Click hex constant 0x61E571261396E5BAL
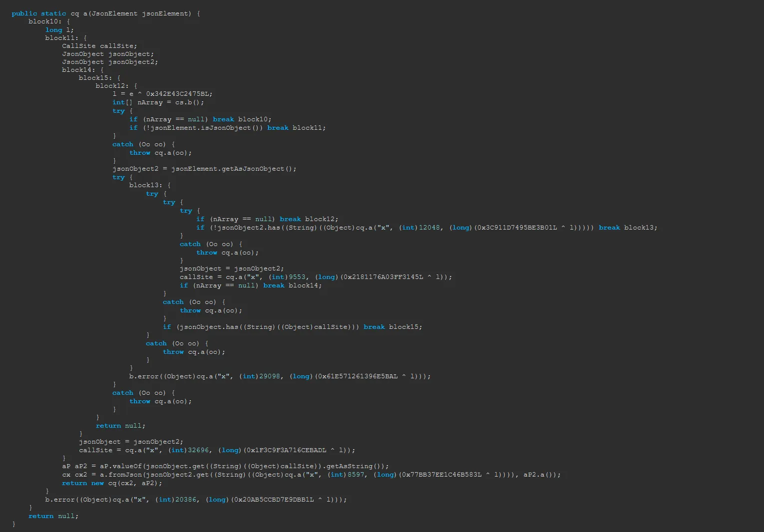 pyautogui.click(x=358, y=376)
